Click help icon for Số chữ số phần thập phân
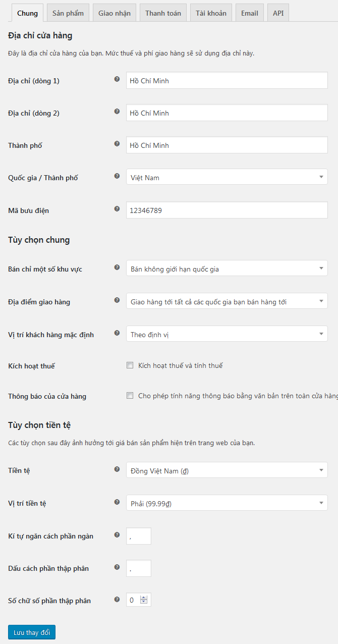 click(117, 599)
